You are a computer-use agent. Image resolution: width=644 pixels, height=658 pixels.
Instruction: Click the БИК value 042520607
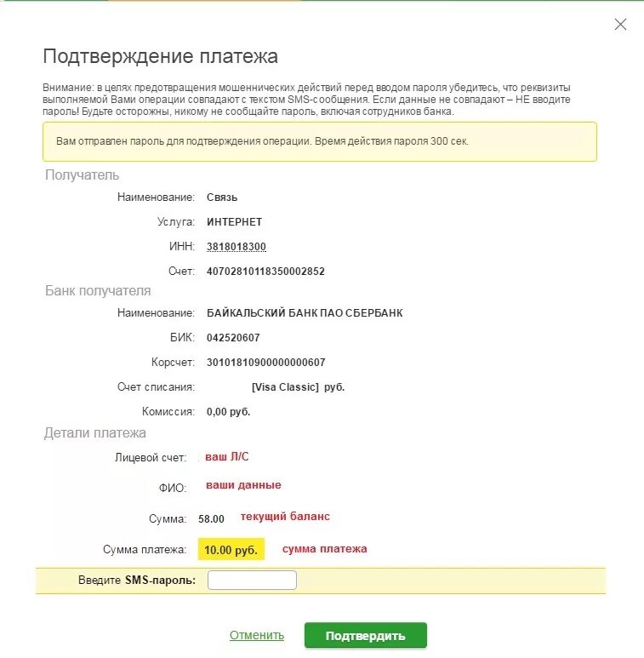click(233, 337)
